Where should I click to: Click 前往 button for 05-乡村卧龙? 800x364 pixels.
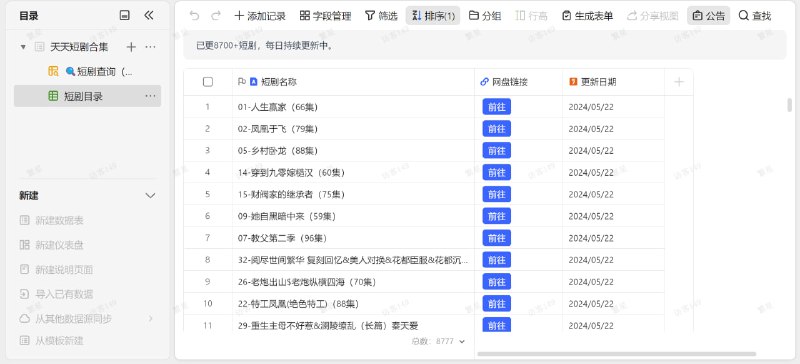pos(496,151)
